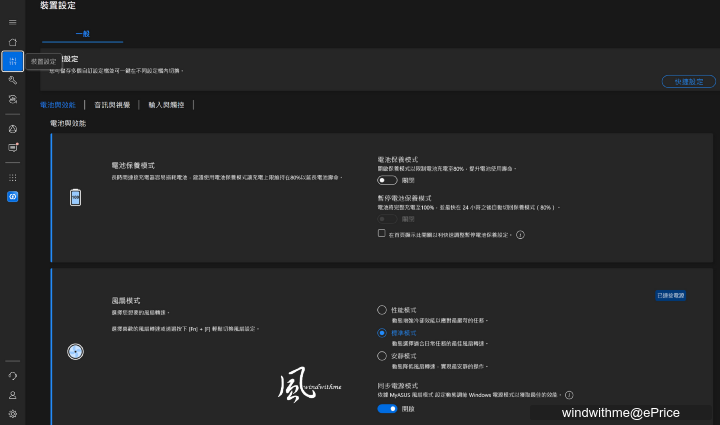This screenshot has width=720, height=425.
Task: Click the 暫停電池保養模式 heading
Action: click(x=404, y=198)
